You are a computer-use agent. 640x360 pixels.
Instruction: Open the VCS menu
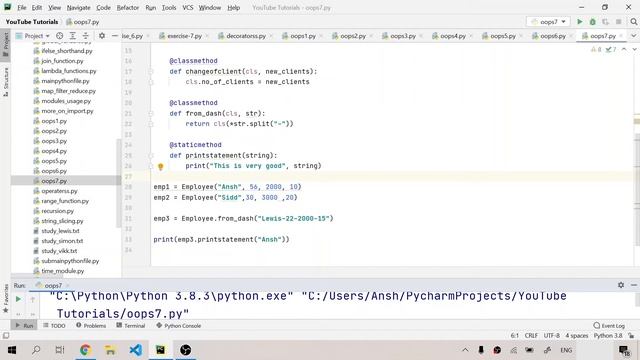188,7
